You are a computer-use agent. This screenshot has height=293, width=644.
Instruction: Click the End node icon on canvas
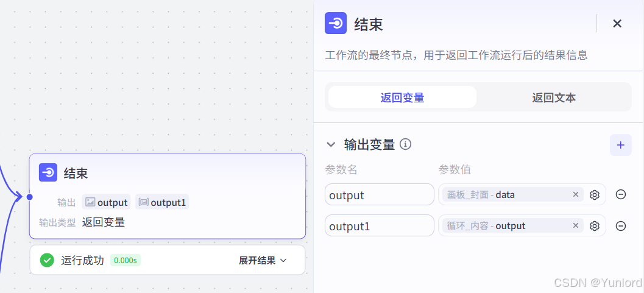point(48,172)
